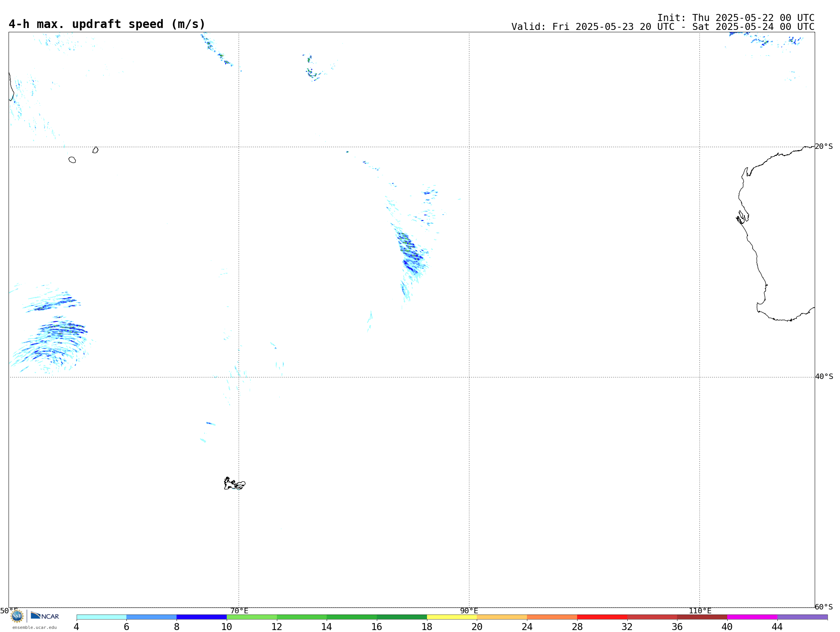Click the Init: Thu 2025-05-22 00 UTC text
The height and width of the screenshot is (632, 840).
point(736,18)
